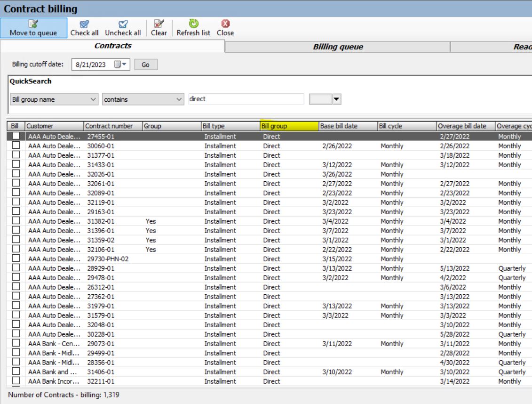532x404 pixels.
Task: Select contract number 27362-01 cell
Action: tap(101, 297)
